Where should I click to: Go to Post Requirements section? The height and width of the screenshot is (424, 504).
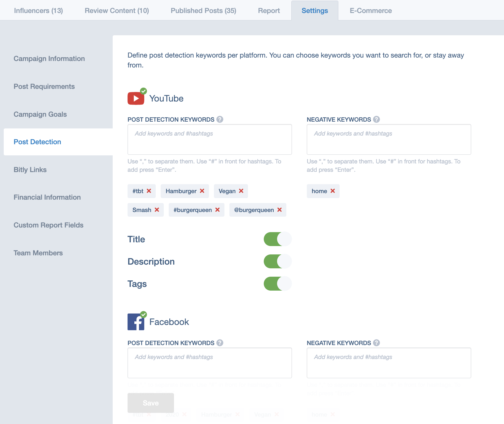(44, 86)
